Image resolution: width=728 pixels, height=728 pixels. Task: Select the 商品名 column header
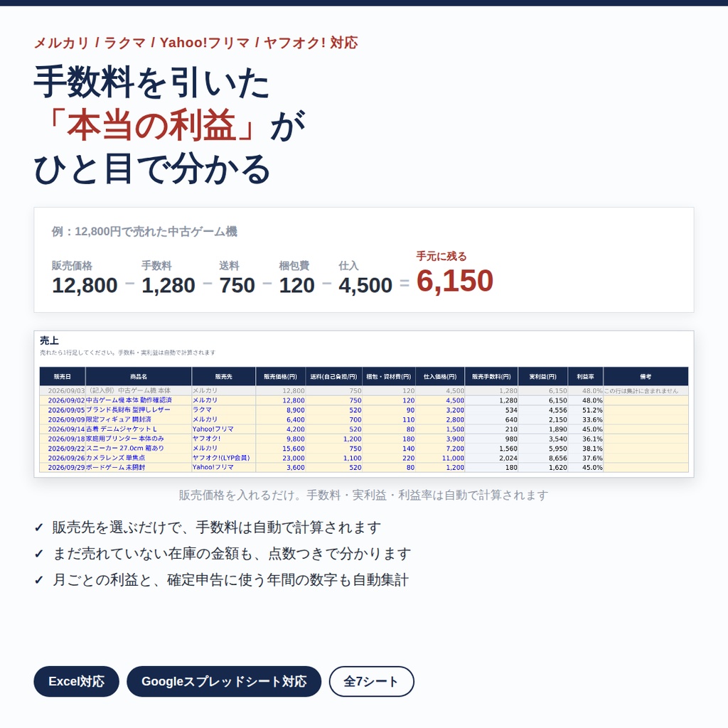click(x=139, y=377)
